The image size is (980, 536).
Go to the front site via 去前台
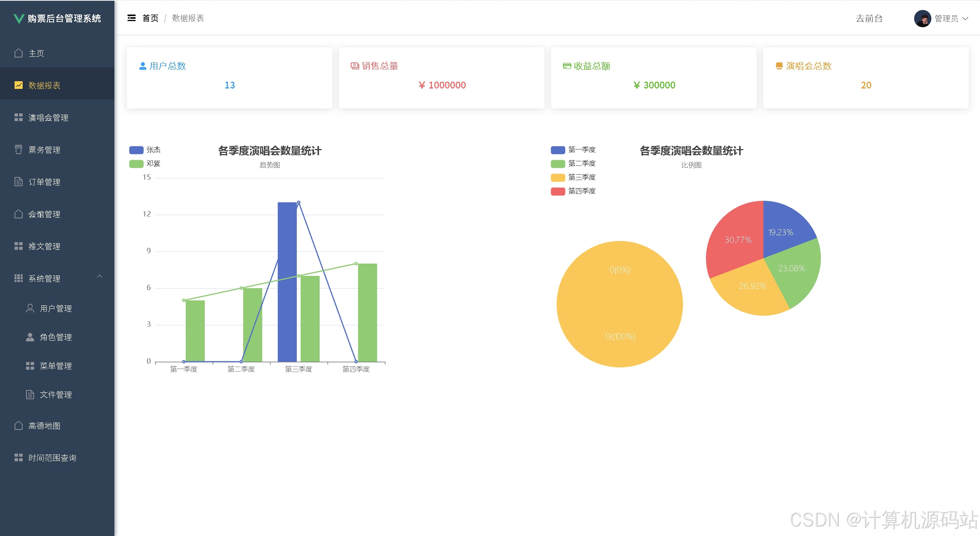point(869,18)
